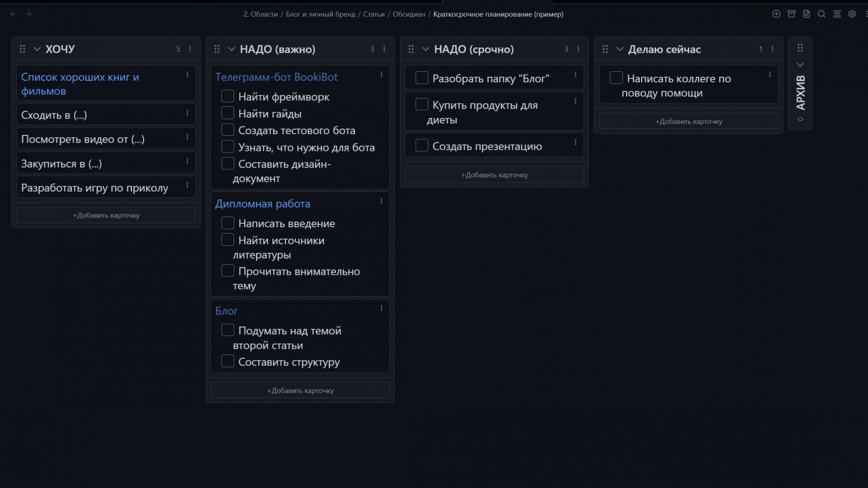Click the eye view-toggle icon in the toolbar
Viewport: 868px width, 488px height.
tap(837, 14)
